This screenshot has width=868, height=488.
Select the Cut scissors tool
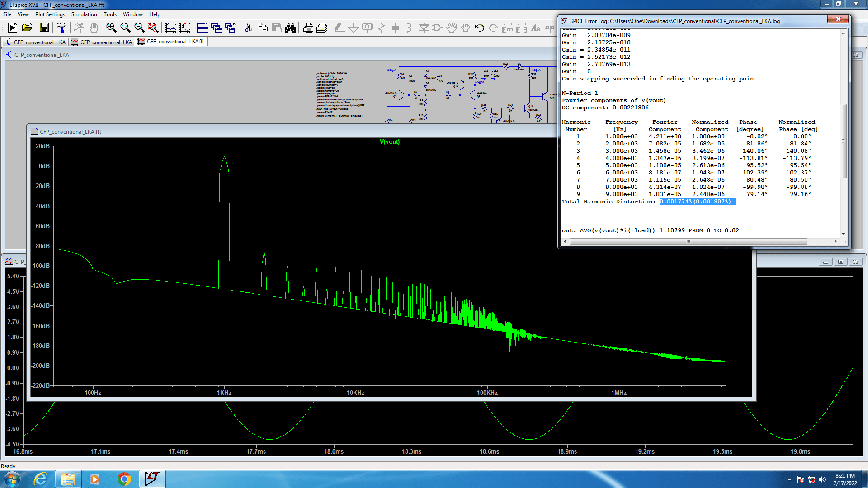pyautogui.click(x=248, y=28)
